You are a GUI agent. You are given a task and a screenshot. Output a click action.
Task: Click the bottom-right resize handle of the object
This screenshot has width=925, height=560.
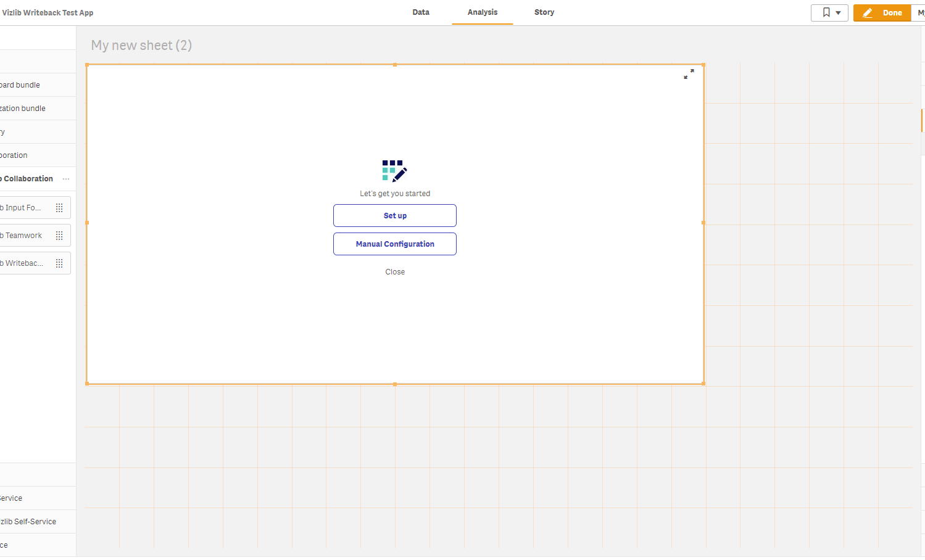[x=703, y=384]
